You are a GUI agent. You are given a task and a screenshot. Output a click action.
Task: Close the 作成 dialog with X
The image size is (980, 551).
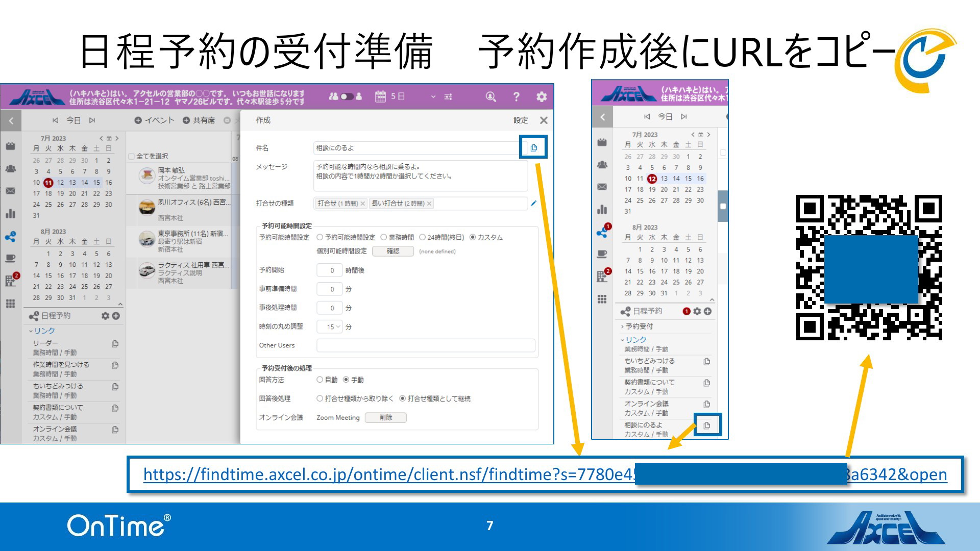pyautogui.click(x=544, y=120)
